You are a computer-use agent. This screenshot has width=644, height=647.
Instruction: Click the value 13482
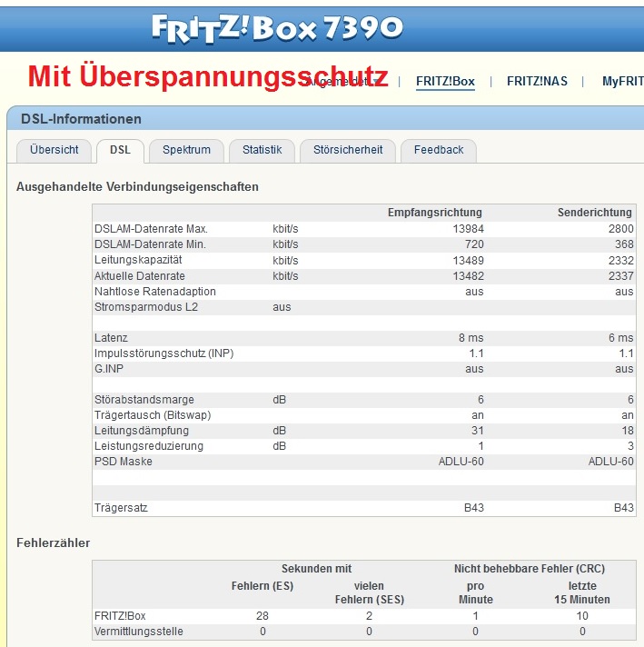coord(469,276)
